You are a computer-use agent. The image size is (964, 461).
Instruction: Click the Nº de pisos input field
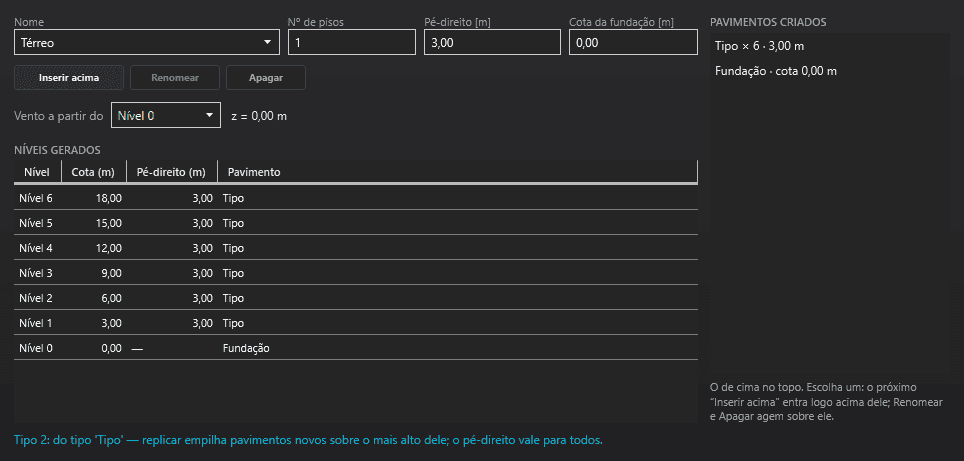pyautogui.click(x=352, y=42)
